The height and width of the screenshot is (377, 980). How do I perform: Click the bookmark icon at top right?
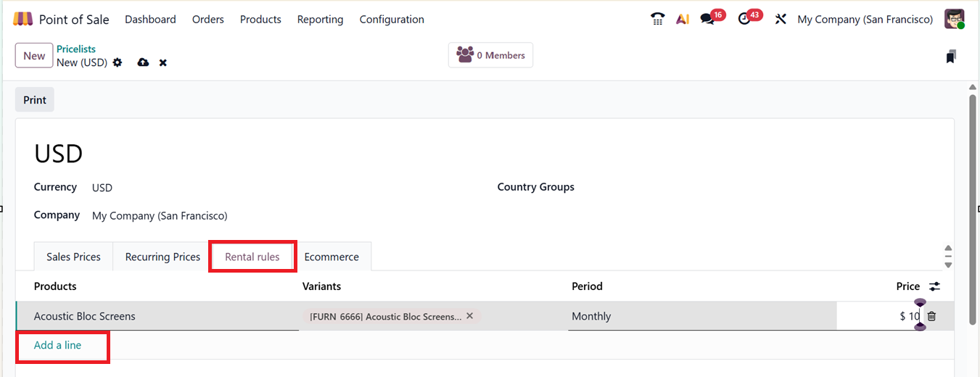pyautogui.click(x=951, y=57)
